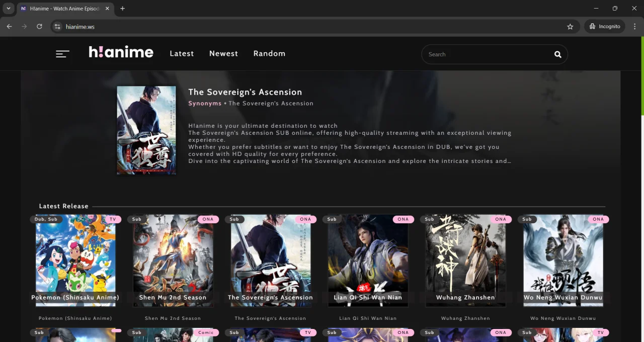
Task: Go forward to next page
Action: point(24,26)
